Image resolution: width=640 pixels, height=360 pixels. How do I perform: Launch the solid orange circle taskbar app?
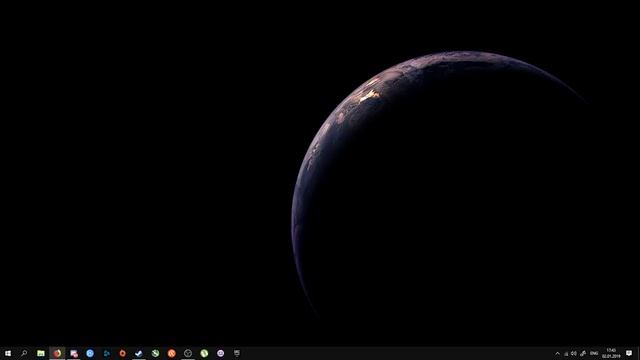[x=171, y=353]
